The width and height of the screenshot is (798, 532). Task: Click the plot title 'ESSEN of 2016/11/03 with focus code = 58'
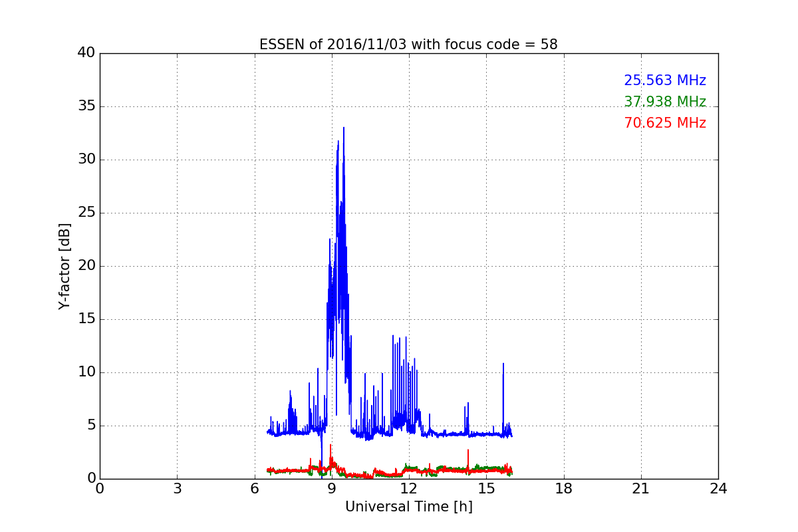click(408, 45)
